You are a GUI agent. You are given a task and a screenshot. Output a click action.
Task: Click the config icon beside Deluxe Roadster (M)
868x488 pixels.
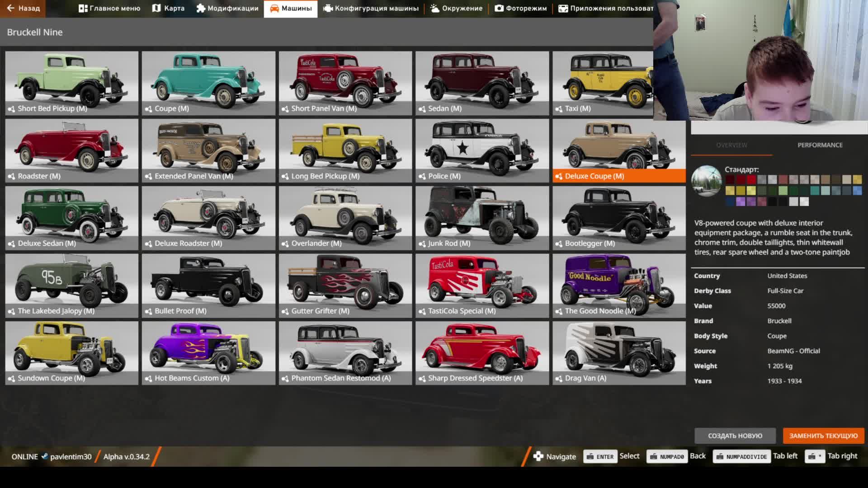(x=148, y=244)
